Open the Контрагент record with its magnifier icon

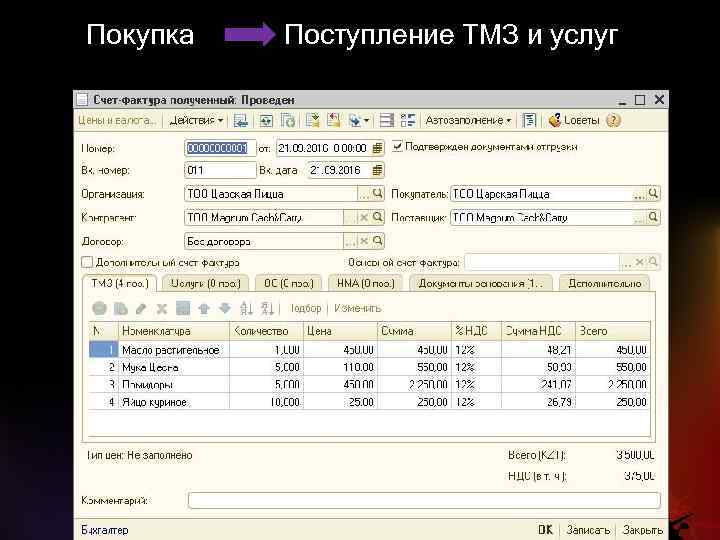point(377,217)
